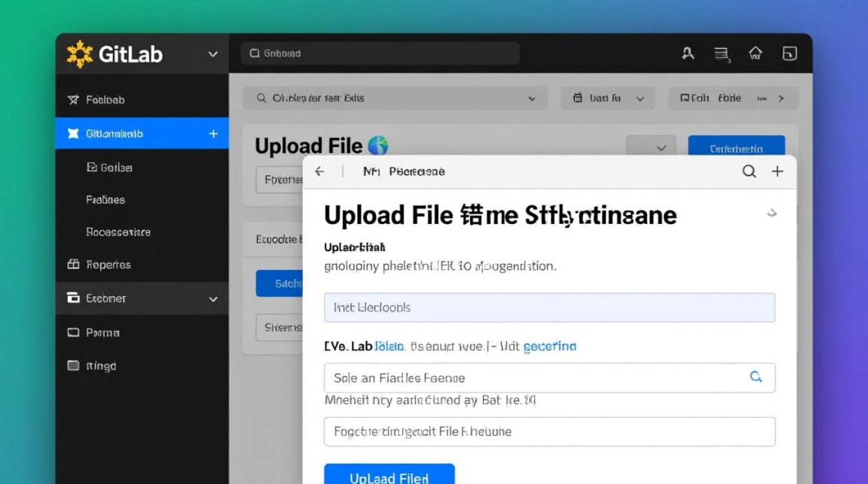
Task: Click the bottom file name input field in the dialog
Action: 550,432
